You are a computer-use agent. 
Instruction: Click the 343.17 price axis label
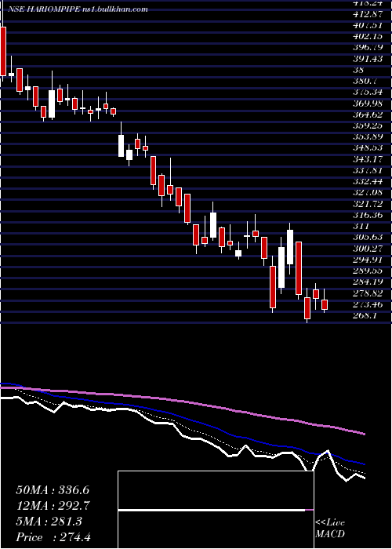pyautogui.click(x=369, y=159)
